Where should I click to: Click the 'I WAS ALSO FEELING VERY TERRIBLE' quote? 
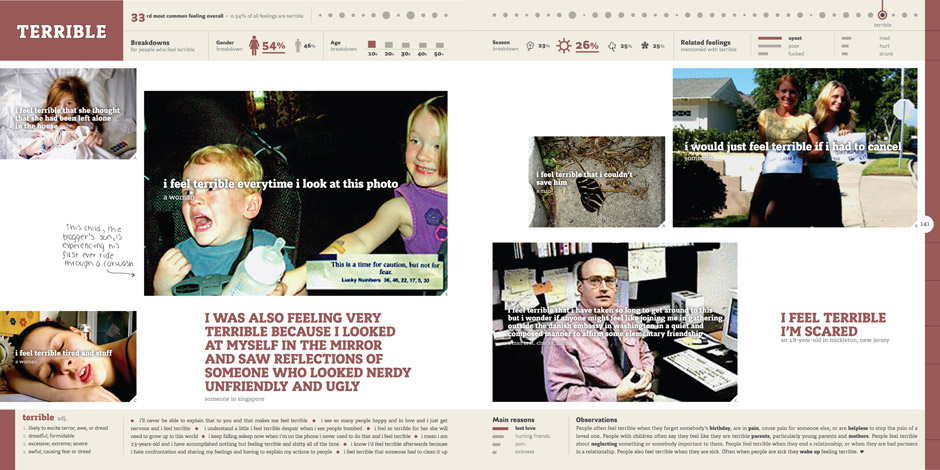[308, 352]
